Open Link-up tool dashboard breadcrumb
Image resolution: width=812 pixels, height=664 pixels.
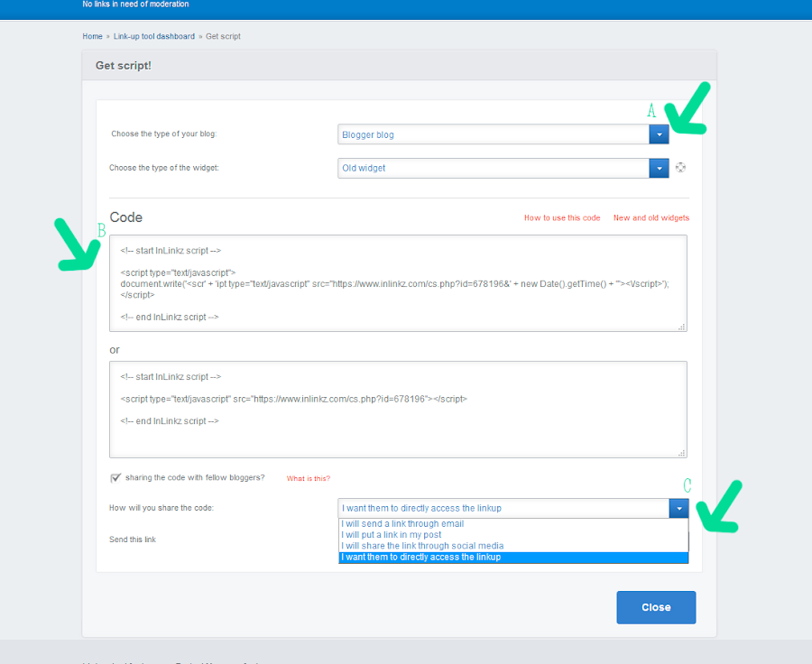[x=153, y=36]
